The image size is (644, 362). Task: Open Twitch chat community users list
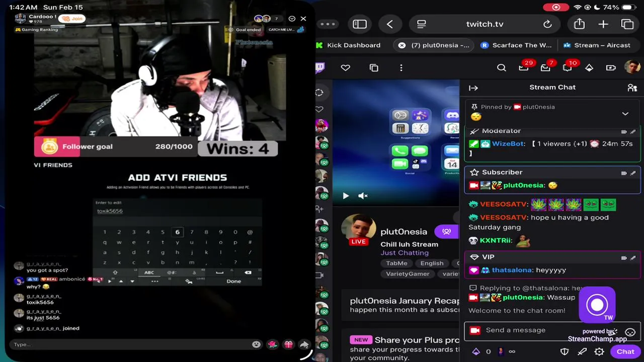(x=632, y=87)
